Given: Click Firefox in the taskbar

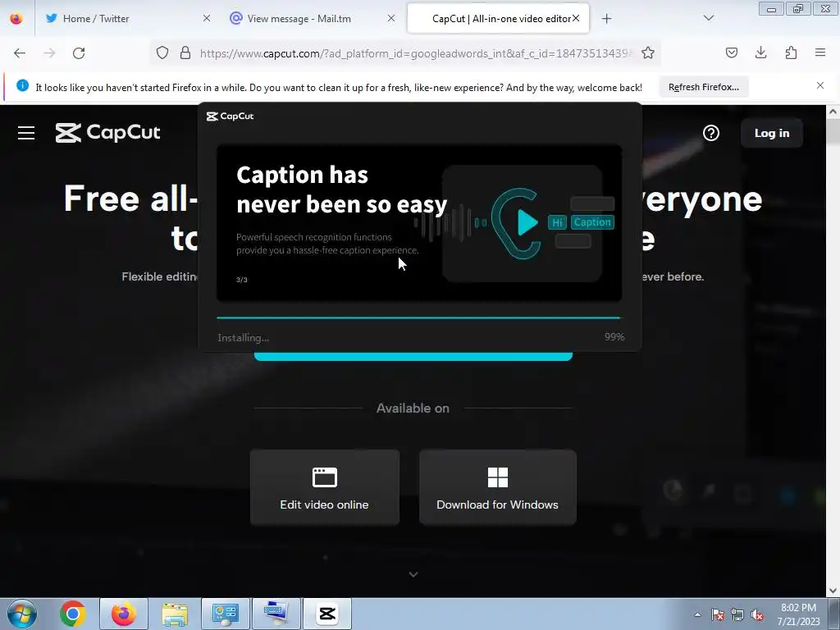Looking at the screenshot, I should coord(123,614).
